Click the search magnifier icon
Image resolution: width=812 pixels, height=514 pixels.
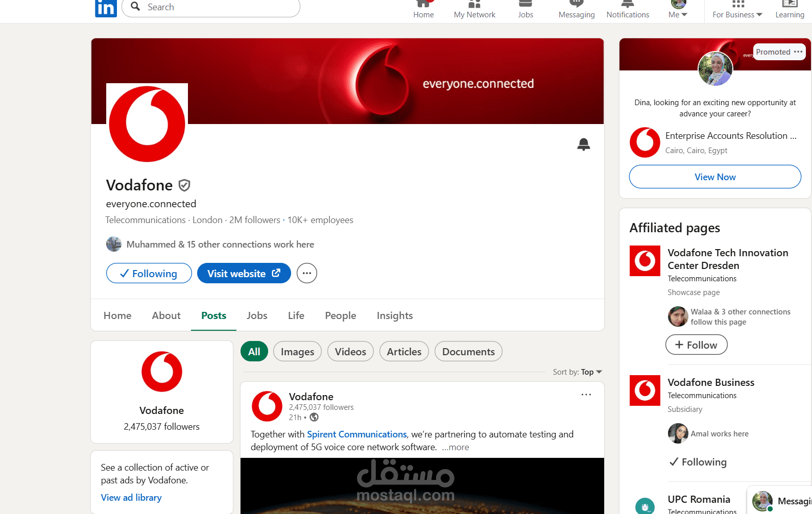click(135, 7)
